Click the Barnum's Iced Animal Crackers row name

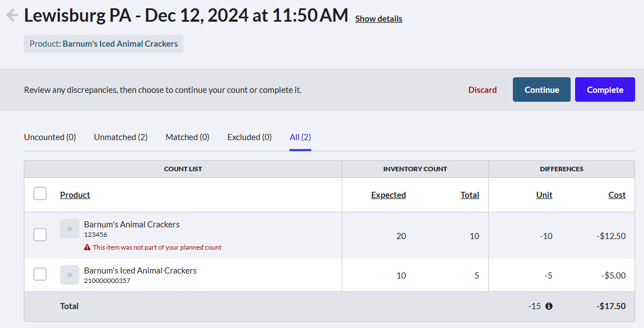coord(141,270)
